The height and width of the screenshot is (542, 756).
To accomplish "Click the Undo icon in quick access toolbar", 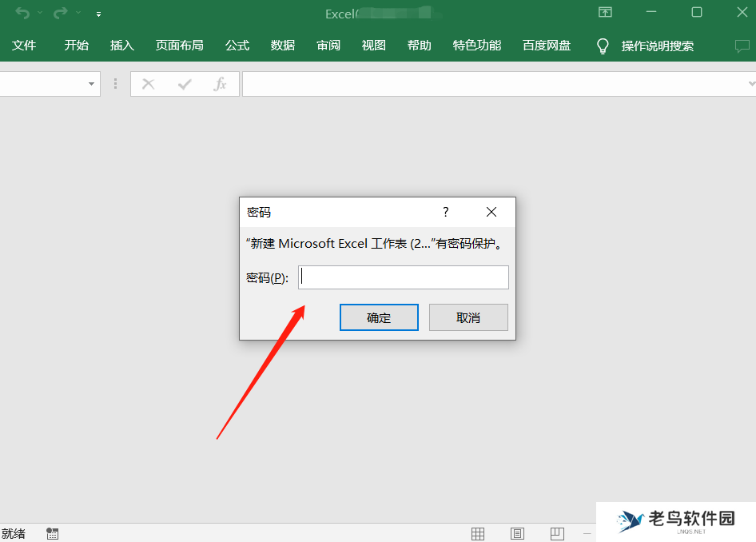I will coord(22,13).
